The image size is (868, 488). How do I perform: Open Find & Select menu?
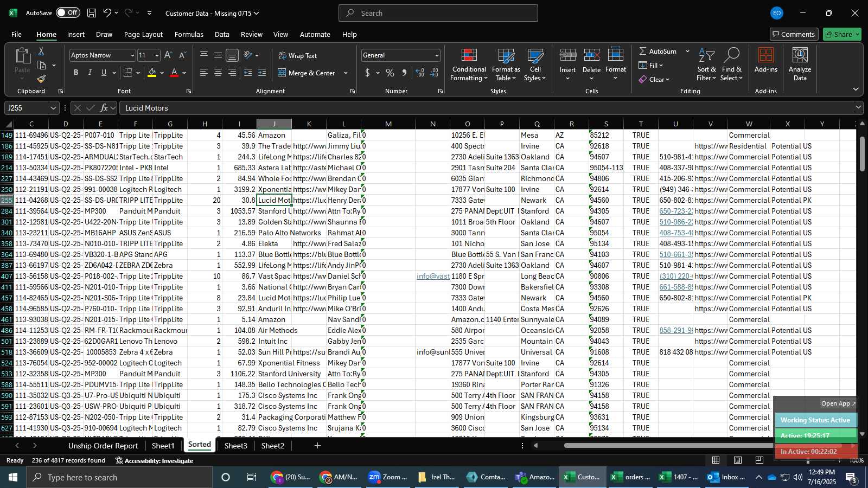click(x=731, y=65)
